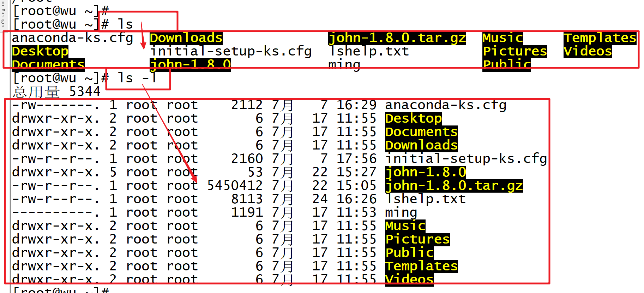Click the typed 'ls -l' command

click(x=137, y=78)
